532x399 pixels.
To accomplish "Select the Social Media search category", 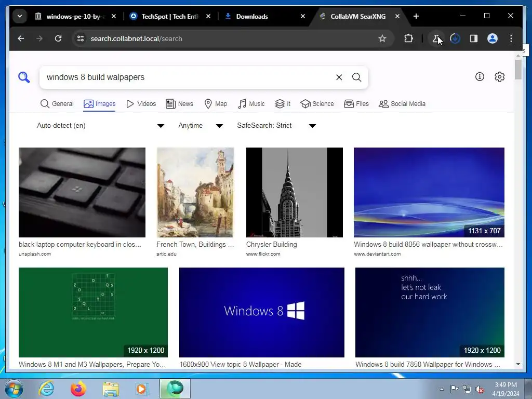I will coord(402,104).
